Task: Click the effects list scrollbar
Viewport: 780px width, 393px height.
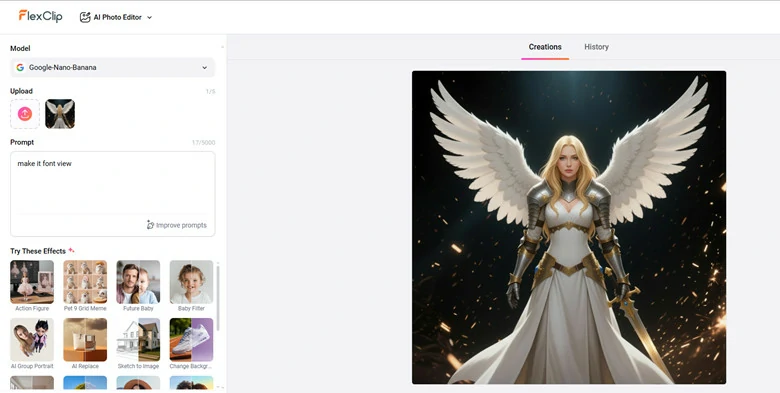Action: (x=218, y=297)
